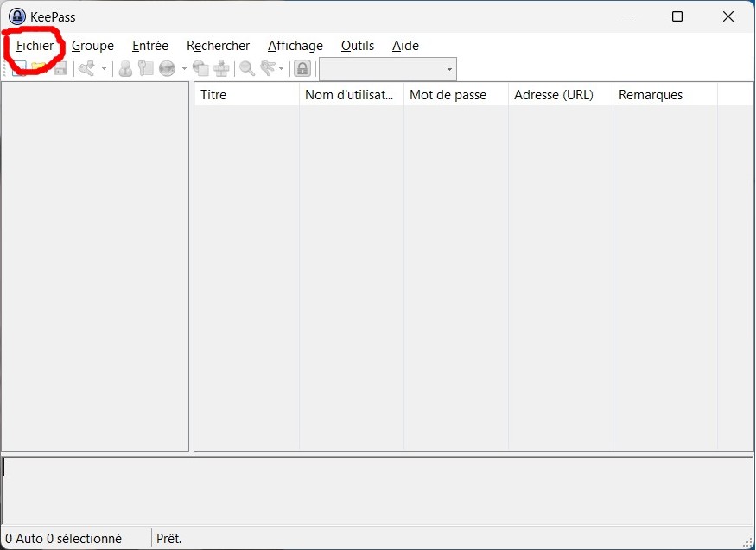Sort by the Titre column header
The width and height of the screenshot is (756, 550).
pyautogui.click(x=246, y=95)
